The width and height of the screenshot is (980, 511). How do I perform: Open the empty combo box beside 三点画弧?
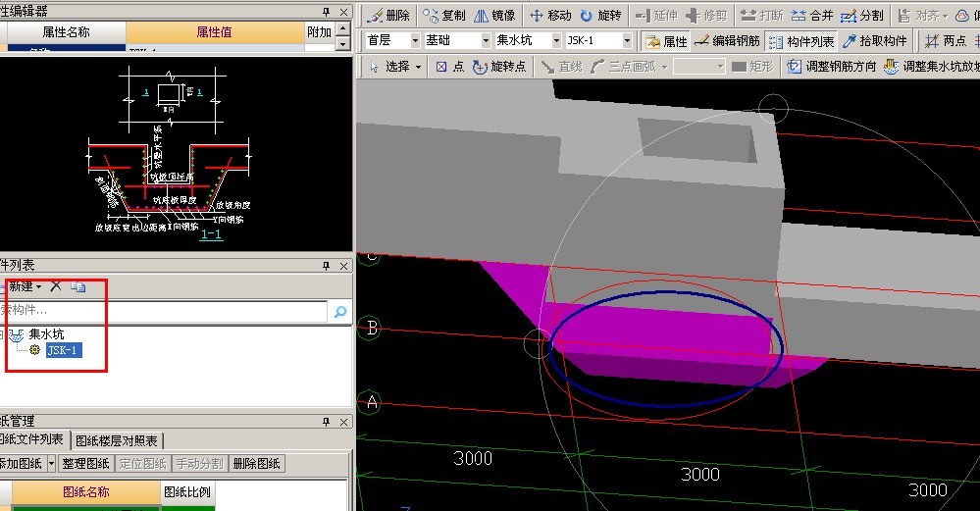coord(698,67)
